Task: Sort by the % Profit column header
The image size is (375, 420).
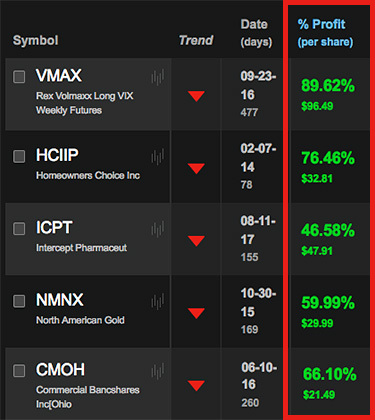Action: tap(325, 33)
